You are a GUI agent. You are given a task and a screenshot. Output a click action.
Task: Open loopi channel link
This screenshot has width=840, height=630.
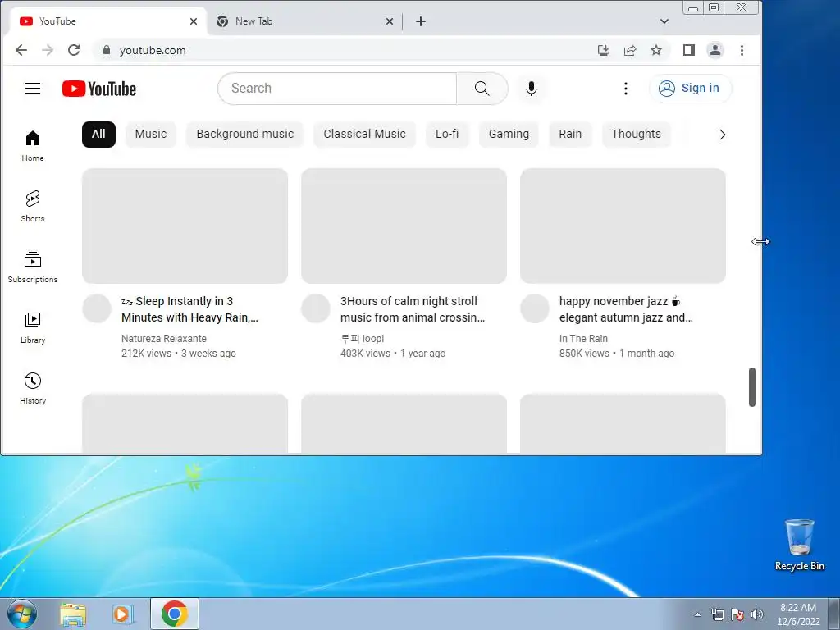tap(362, 339)
